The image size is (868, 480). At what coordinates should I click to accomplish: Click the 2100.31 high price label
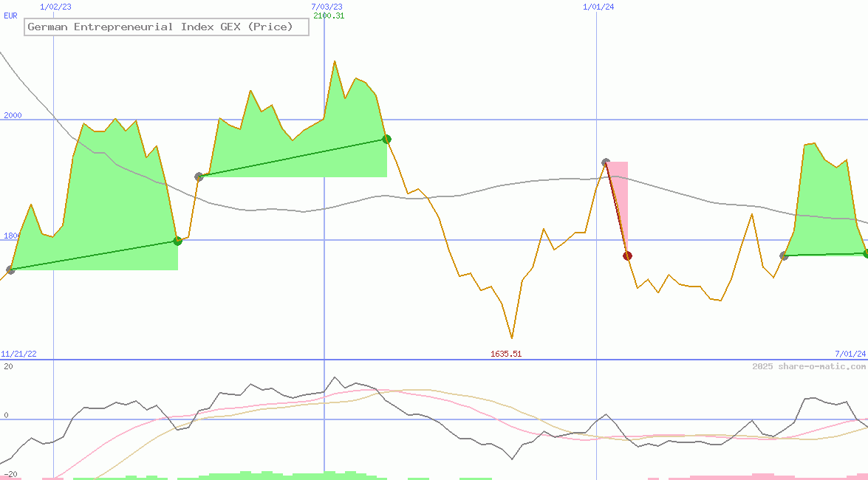[329, 16]
